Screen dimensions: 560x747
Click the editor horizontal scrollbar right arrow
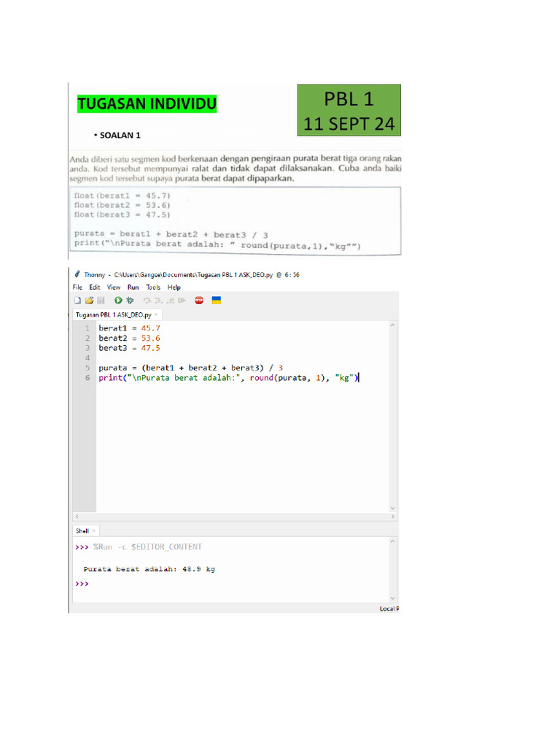pyautogui.click(x=393, y=516)
